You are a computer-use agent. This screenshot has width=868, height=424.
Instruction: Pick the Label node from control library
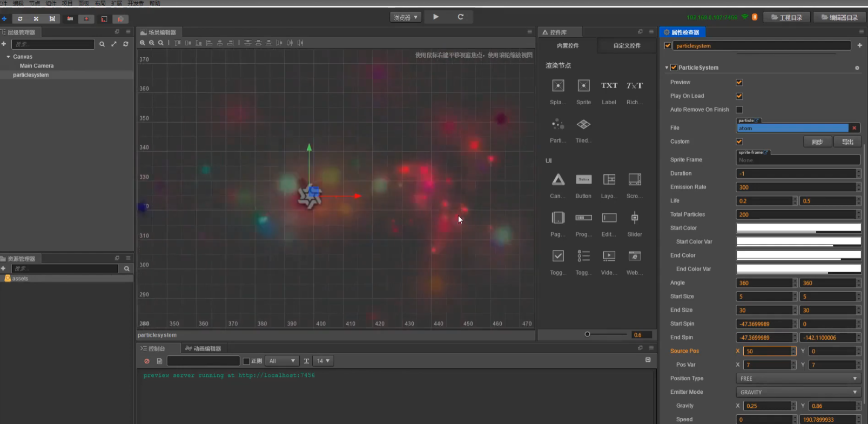(609, 86)
